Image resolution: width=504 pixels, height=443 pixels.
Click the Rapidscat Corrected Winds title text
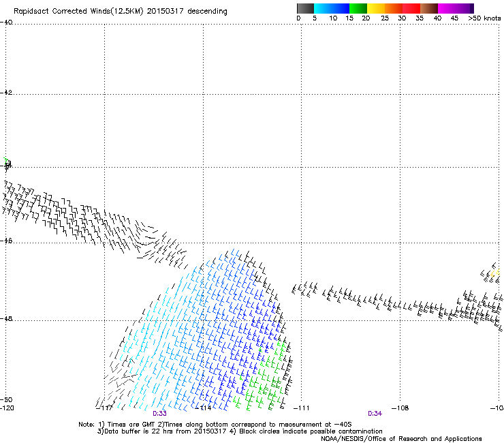[121, 11]
